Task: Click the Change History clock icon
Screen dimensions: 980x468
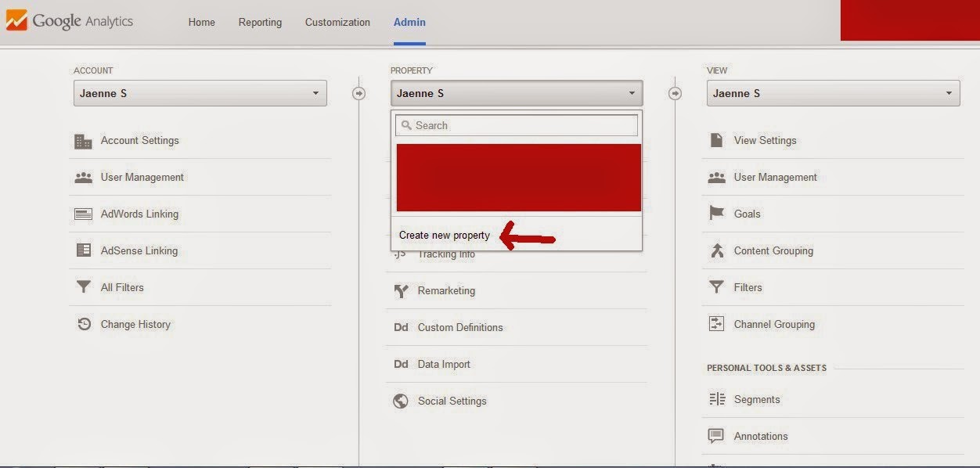Action: [84, 324]
